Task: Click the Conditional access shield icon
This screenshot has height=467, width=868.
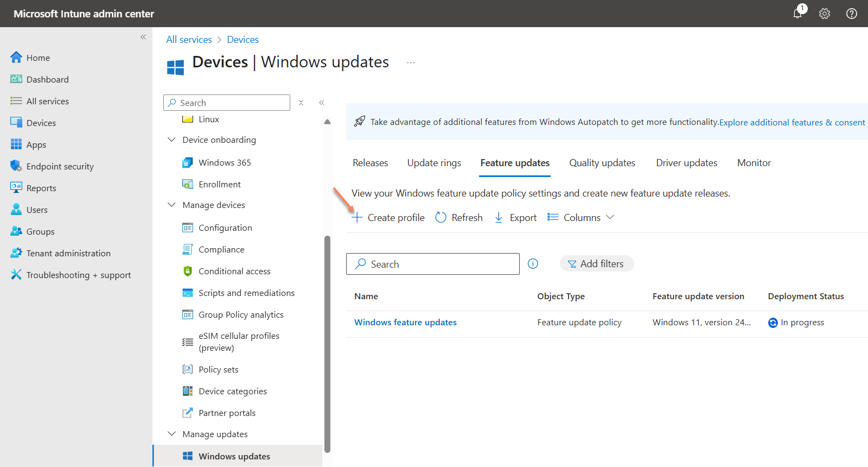Action: [x=188, y=271]
